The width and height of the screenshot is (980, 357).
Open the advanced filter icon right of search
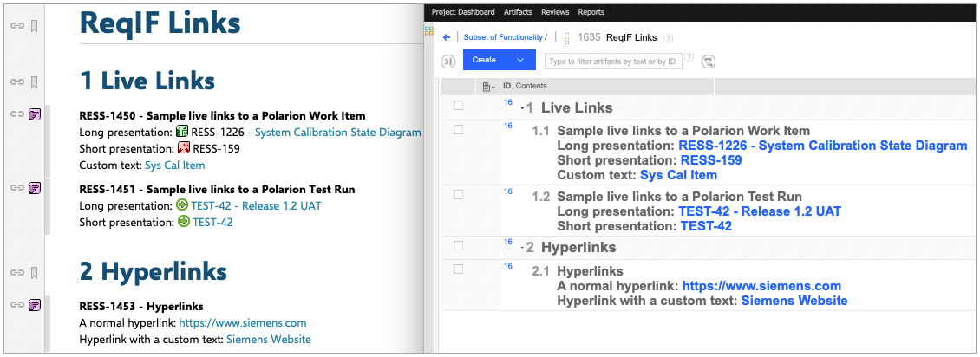point(709,61)
